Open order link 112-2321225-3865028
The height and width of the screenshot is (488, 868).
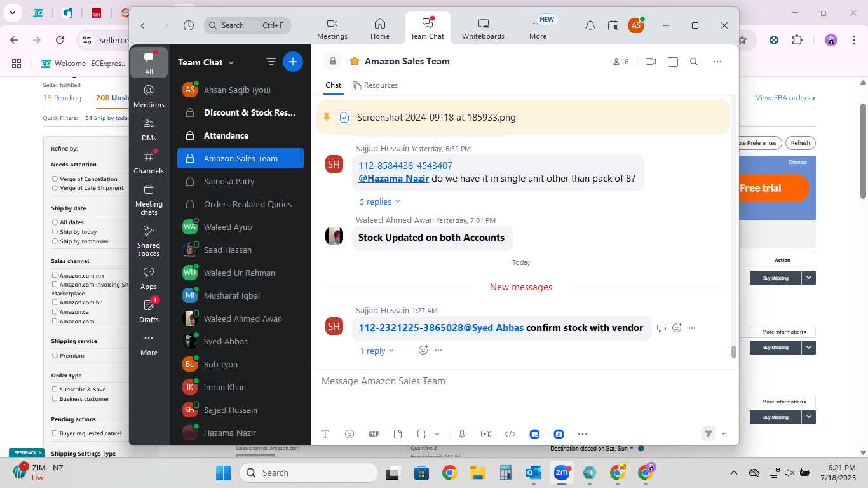coord(410,328)
